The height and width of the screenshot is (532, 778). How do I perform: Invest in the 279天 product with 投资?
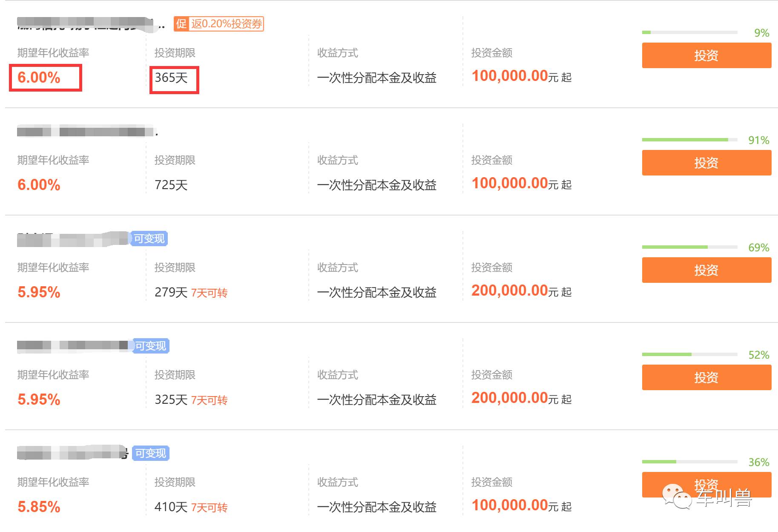coord(706,270)
